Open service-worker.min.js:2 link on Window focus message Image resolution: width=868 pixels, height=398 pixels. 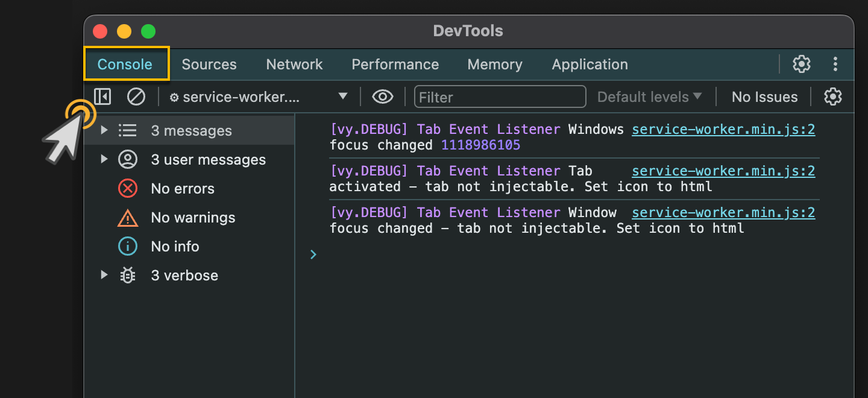click(x=723, y=212)
